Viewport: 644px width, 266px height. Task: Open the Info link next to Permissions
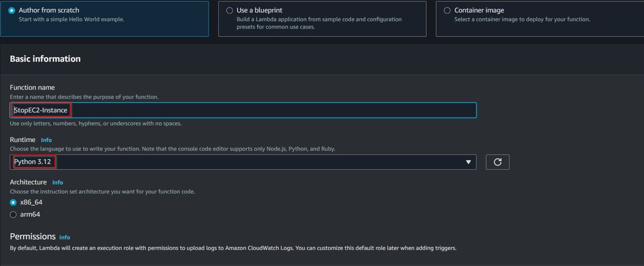coord(65,237)
